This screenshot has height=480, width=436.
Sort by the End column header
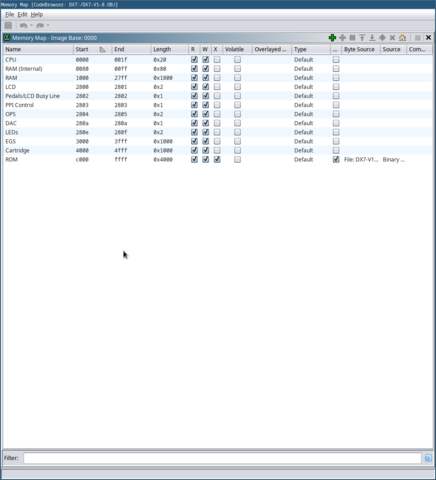pos(131,49)
